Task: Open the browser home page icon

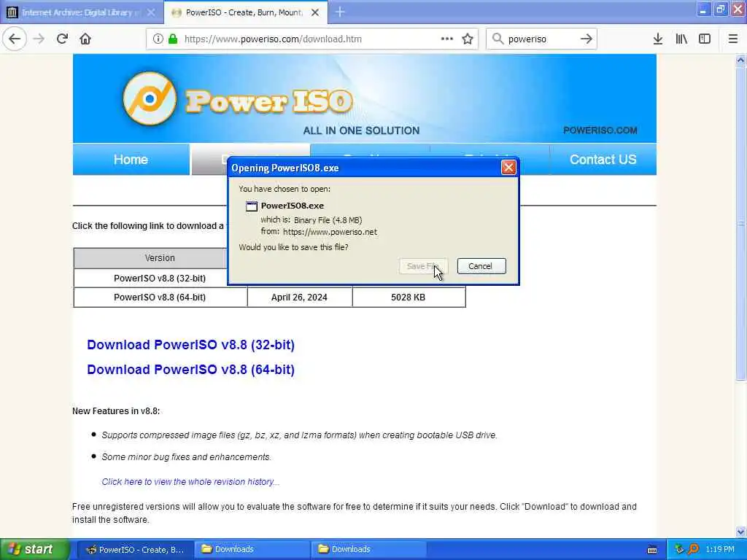Action: (85, 39)
